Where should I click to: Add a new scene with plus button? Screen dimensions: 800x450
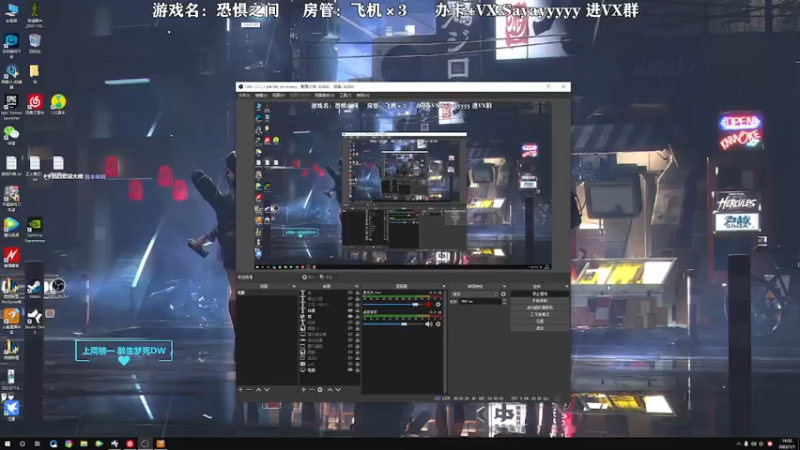241,389
